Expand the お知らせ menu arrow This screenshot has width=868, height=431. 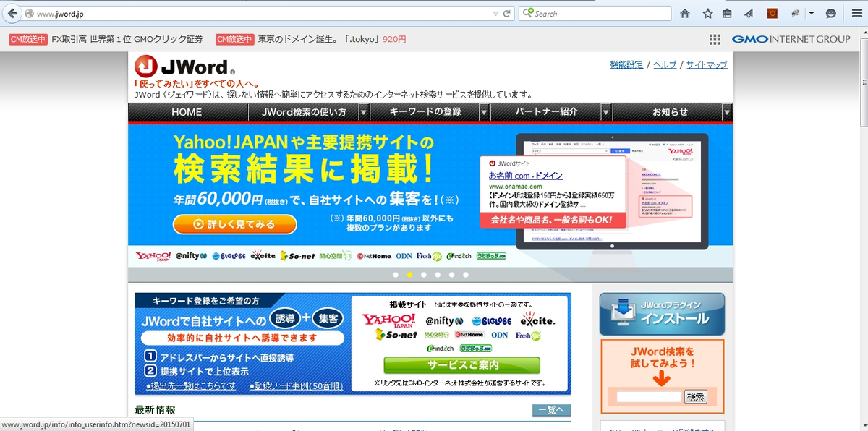(x=727, y=112)
